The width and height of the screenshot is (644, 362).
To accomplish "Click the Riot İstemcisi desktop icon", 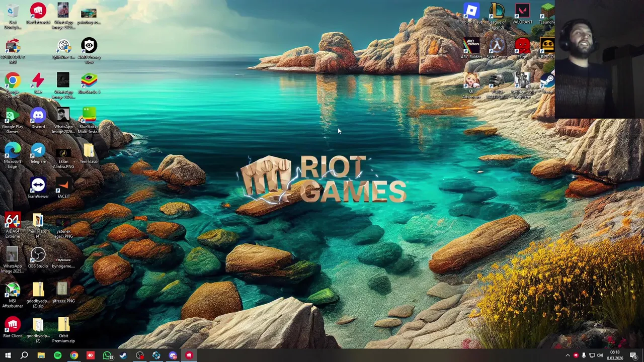I will pyautogui.click(x=38, y=14).
